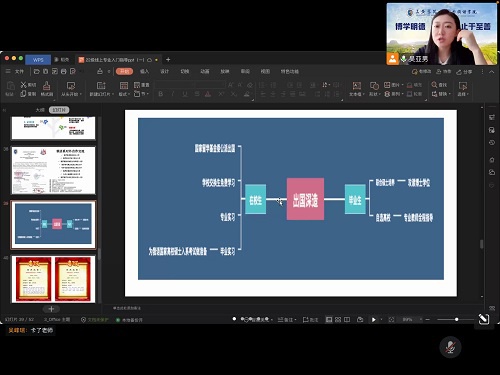This screenshot has width=500, height=375.
Task: Click the Cut scissors icon
Action: pyautogui.click(x=23, y=85)
